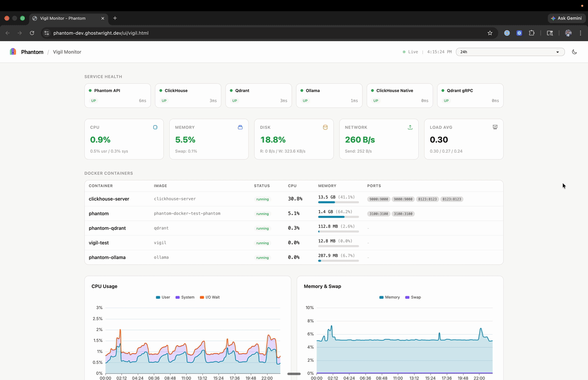Click the 9000:9000 port badge for clickhouse-server
Image resolution: width=588 pixels, height=380 pixels.
(x=378, y=199)
